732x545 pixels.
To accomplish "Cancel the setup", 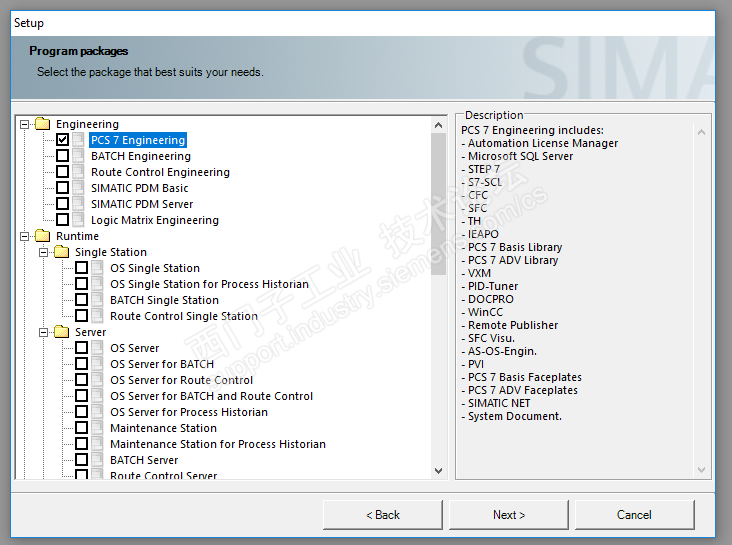I will click(634, 515).
